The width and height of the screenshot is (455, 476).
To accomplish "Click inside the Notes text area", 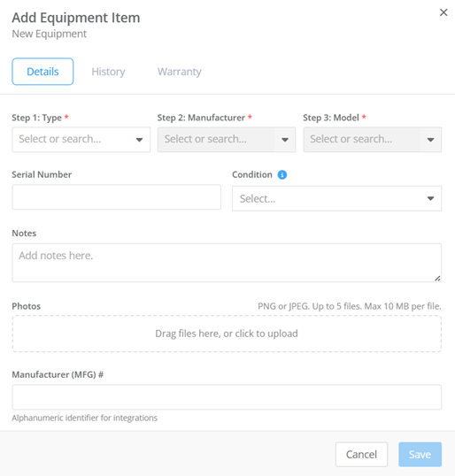I will coord(227,263).
